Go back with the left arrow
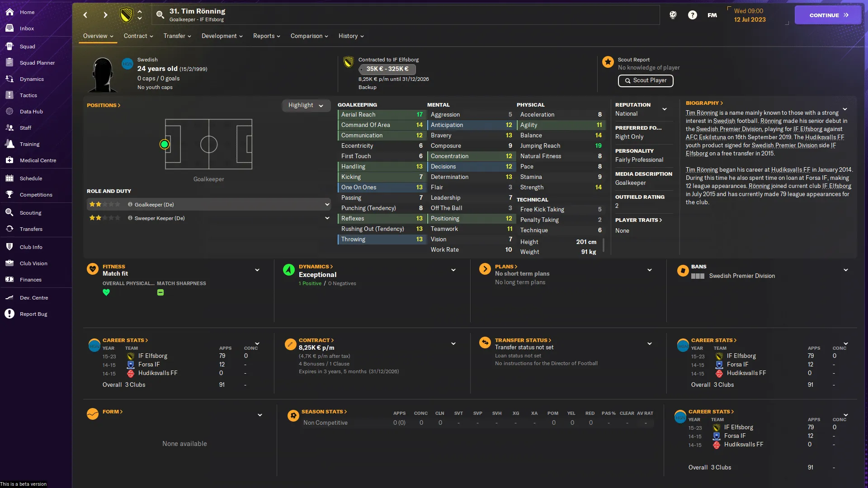Screen dimensions: 868x488 (x=85, y=15)
